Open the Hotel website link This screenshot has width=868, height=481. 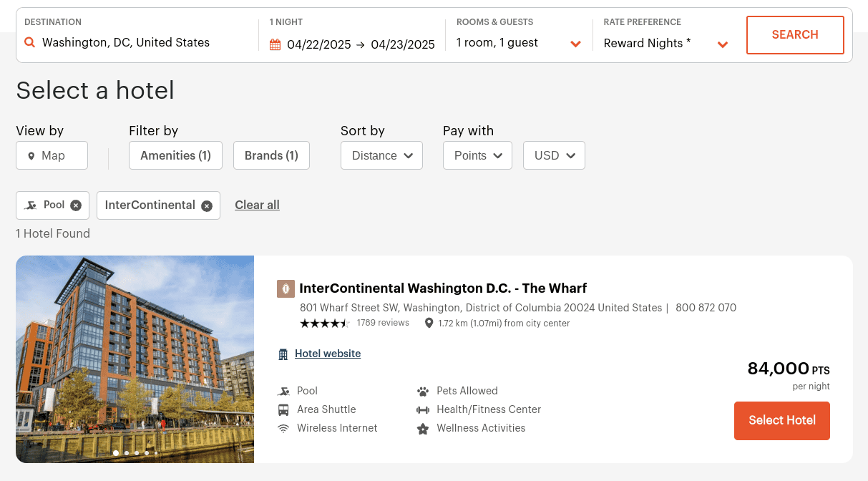(x=328, y=354)
